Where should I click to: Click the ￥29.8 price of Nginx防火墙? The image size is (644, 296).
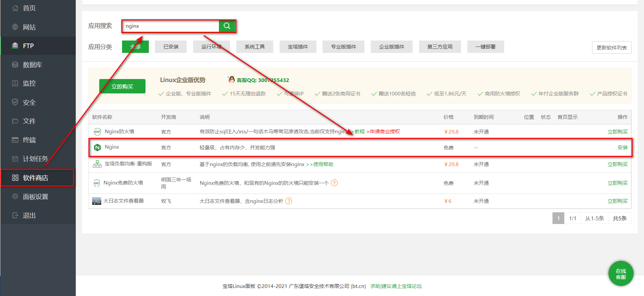(451, 132)
